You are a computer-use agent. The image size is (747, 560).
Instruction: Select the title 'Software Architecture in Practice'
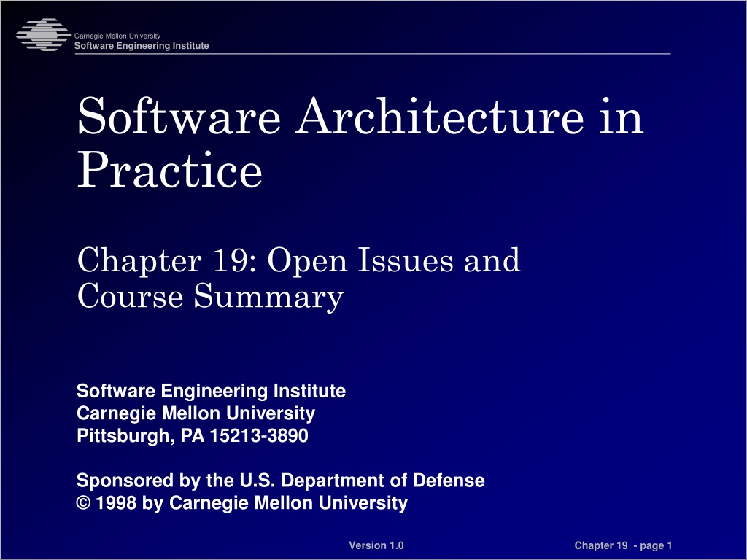[x=360, y=142]
